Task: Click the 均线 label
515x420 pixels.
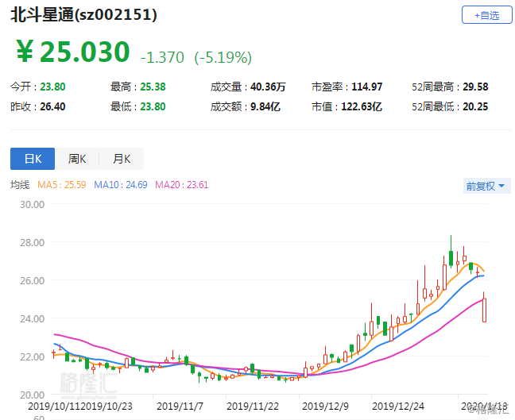Action: point(20,185)
